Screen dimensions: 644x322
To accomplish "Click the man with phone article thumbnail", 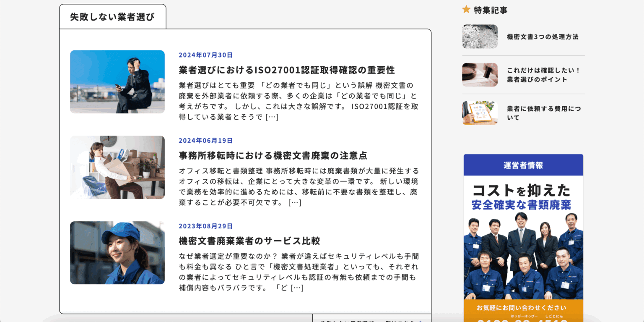I will 117,81.
